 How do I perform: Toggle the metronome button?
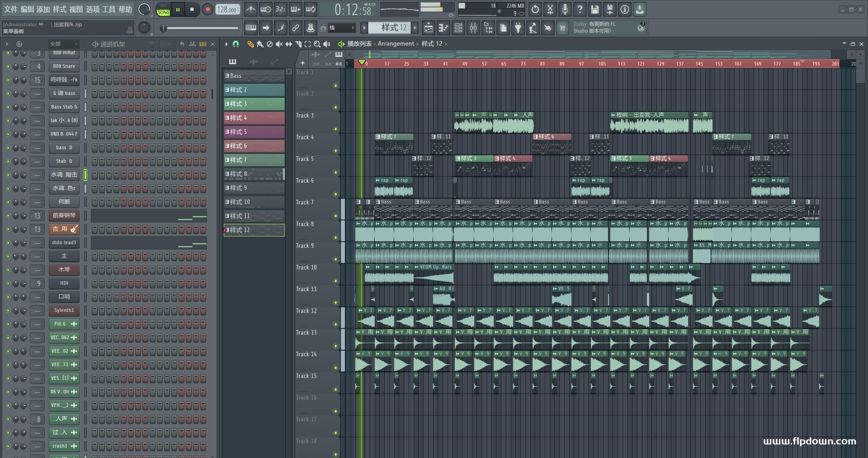(x=251, y=9)
